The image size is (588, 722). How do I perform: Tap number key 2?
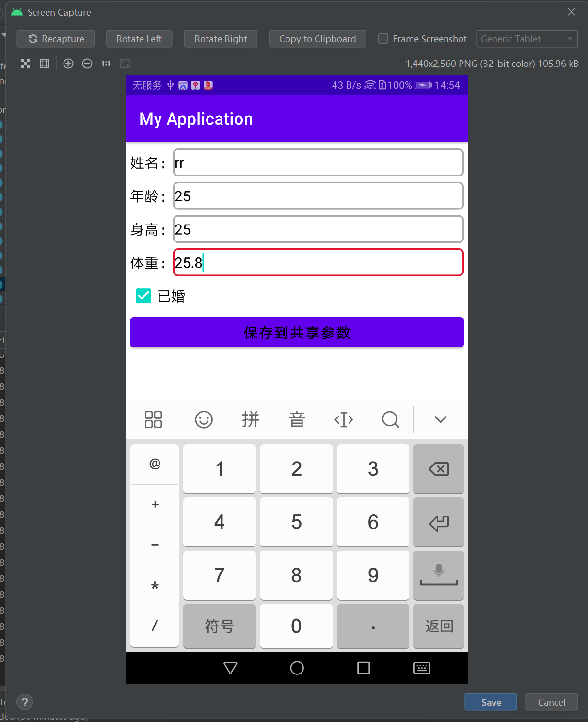pyautogui.click(x=296, y=469)
